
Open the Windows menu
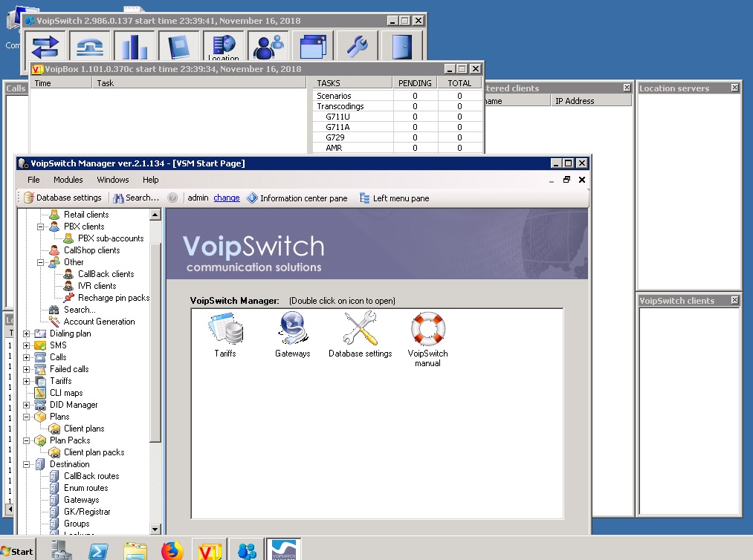(113, 180)
